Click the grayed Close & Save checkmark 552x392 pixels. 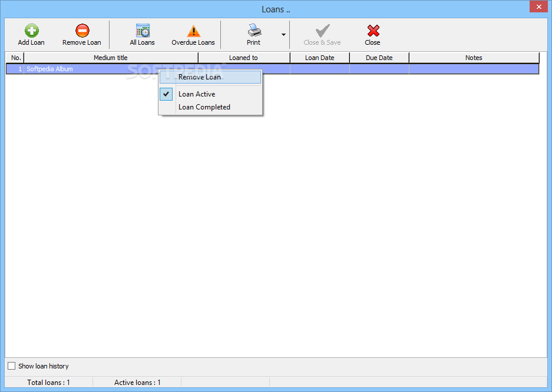pos(322,31)
